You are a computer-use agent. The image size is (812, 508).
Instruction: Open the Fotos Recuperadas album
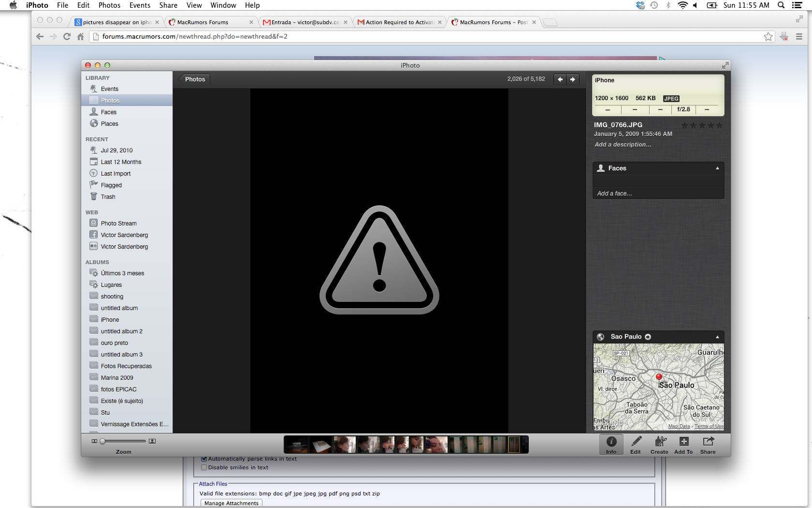127,366
